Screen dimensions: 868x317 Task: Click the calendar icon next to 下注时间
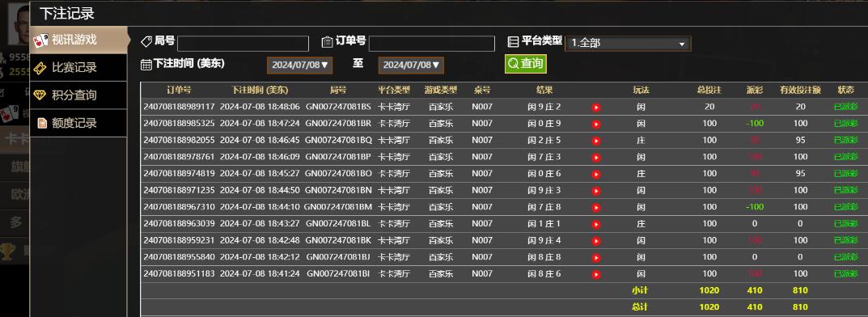pyautogui.click(x=146, y=65)
